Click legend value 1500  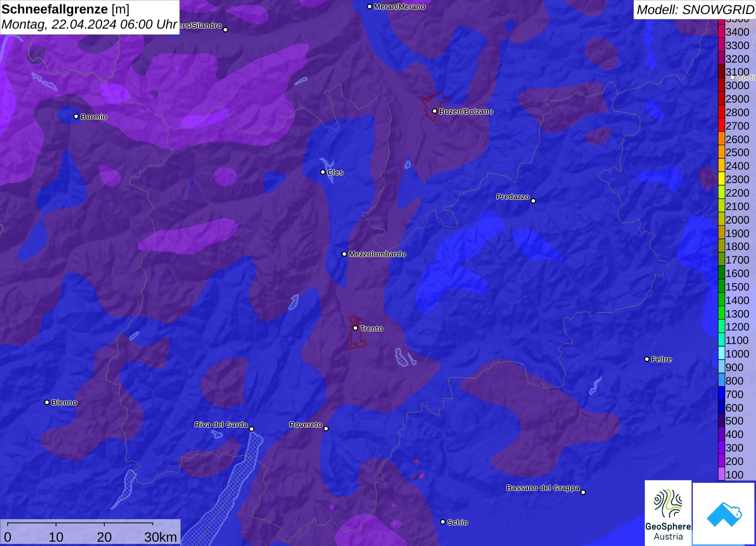[737, 287]
